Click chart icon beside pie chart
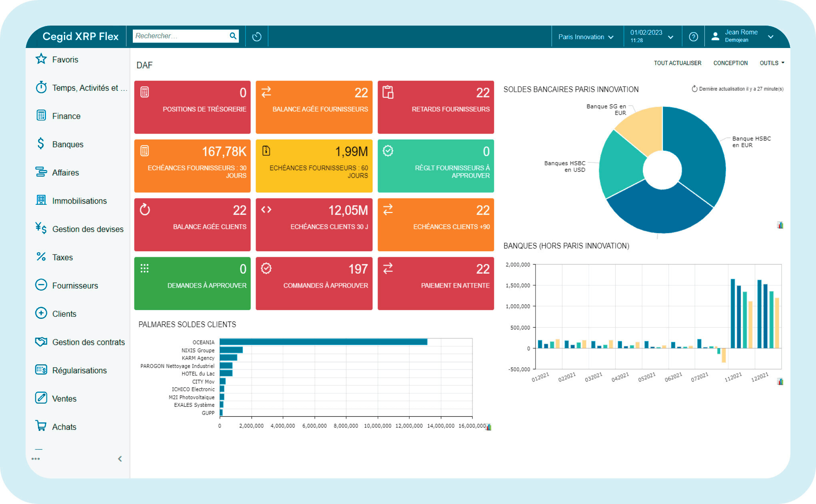Screen dimensions: 816x504 pos(780,225)
